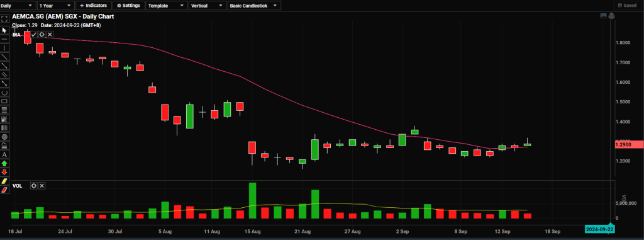Open VOL indicator gear settings

(x=34, y=186)
